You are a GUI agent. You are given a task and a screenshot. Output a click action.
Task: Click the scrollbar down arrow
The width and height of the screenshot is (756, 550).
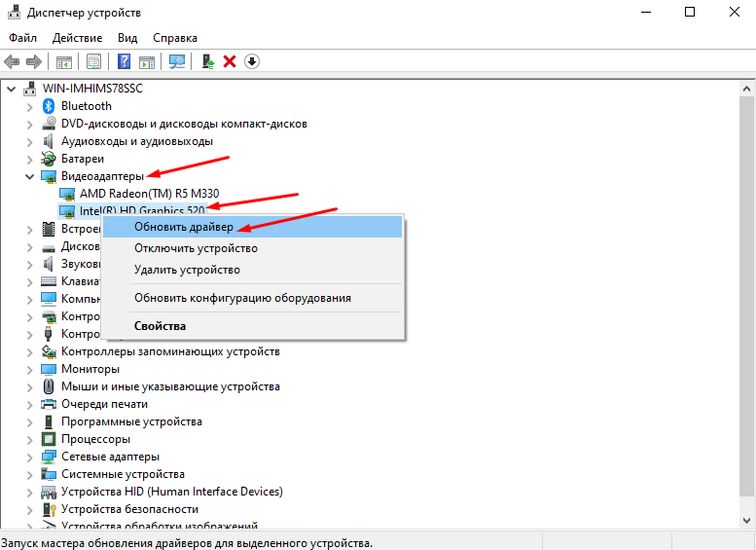click(747, 521)
